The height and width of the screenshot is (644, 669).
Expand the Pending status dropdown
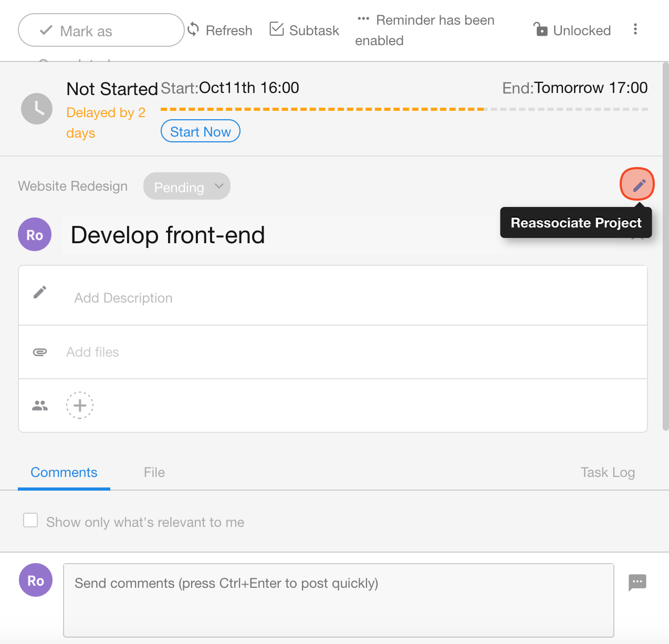click(x=187, y=186)
